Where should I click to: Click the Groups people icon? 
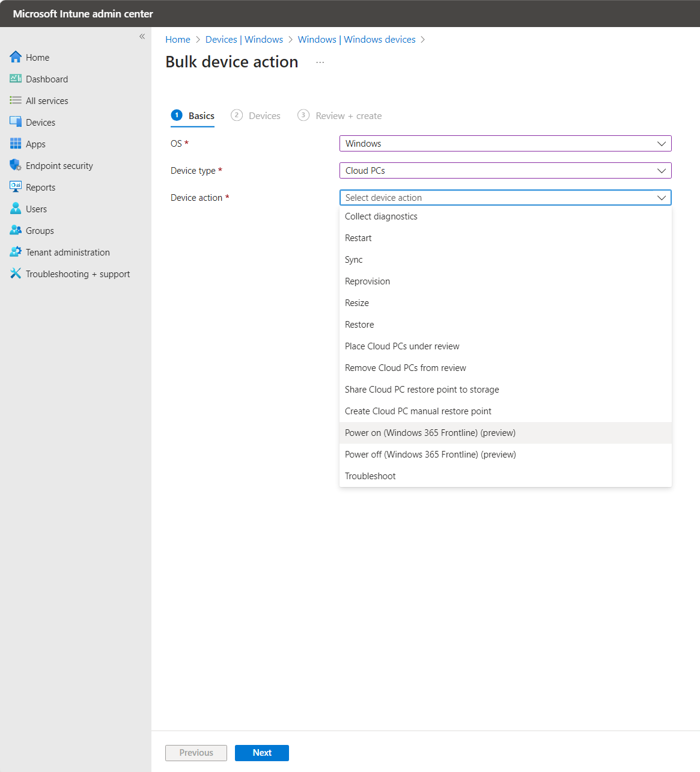(x=16, y=230)
